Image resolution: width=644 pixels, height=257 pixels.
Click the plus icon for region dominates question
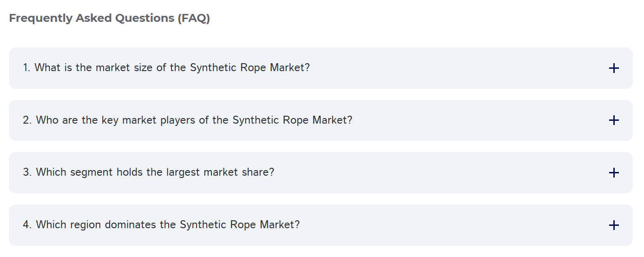(x=613, y=225)
